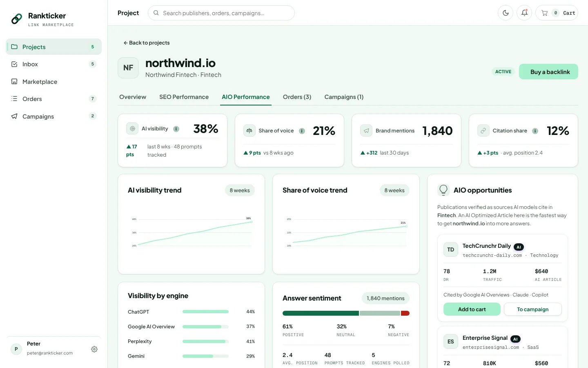Viewport: 588px width, 368px height.
Task: Click the Gemini visibility bar
Action: pos(206,356)
